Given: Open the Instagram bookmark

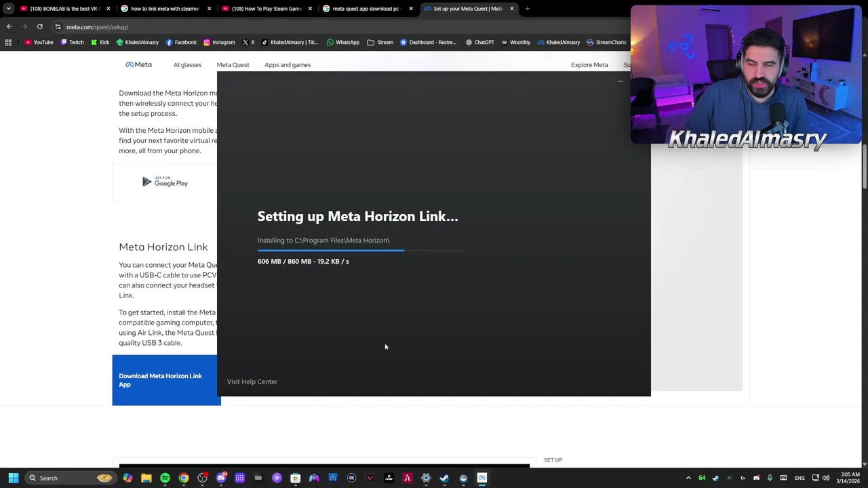Looking at the screenshot, I should click(x=219, y=42).
